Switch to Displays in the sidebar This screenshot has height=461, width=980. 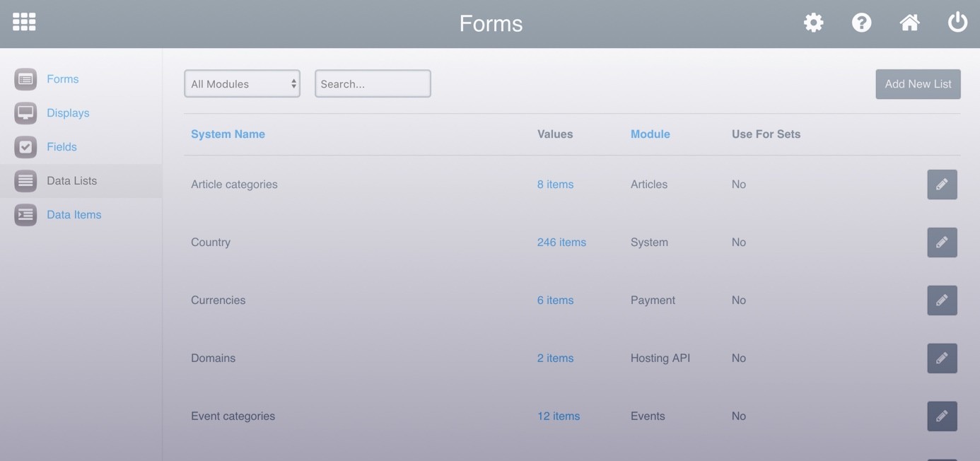point(68,113)
